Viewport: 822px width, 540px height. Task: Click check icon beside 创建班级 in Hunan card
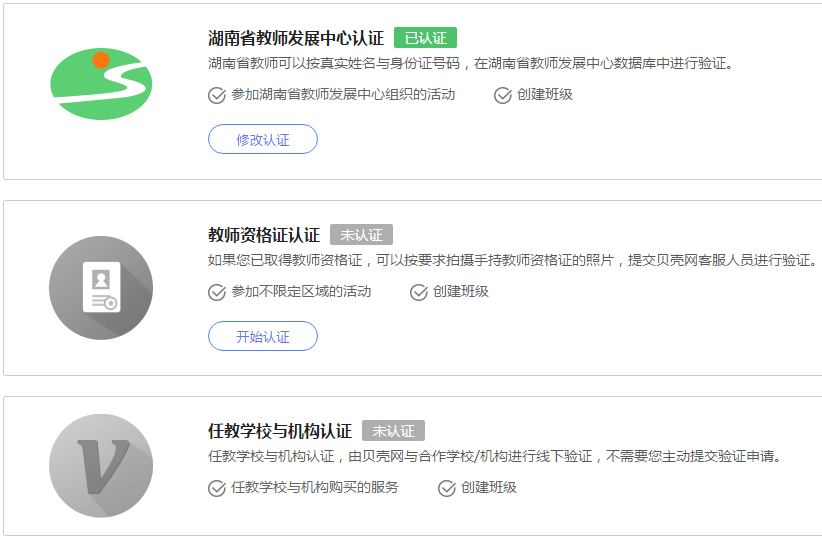(x=503, y=95)
